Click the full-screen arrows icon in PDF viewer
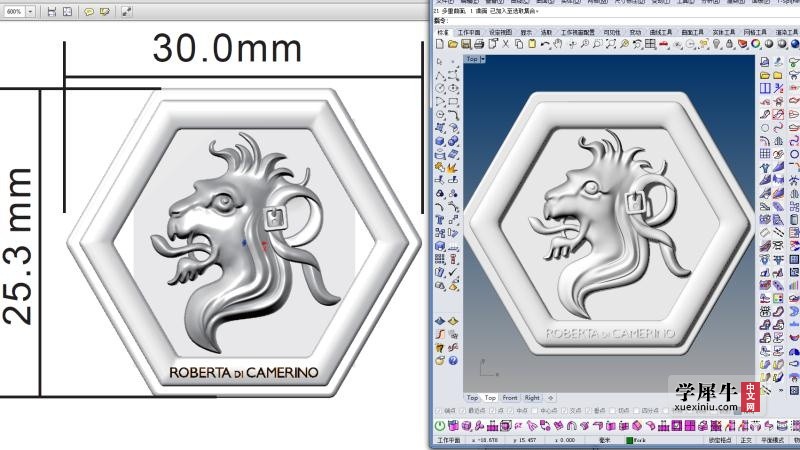Image resolution: width=800 pixels, height=450 pixels. (x=127, y=11)
